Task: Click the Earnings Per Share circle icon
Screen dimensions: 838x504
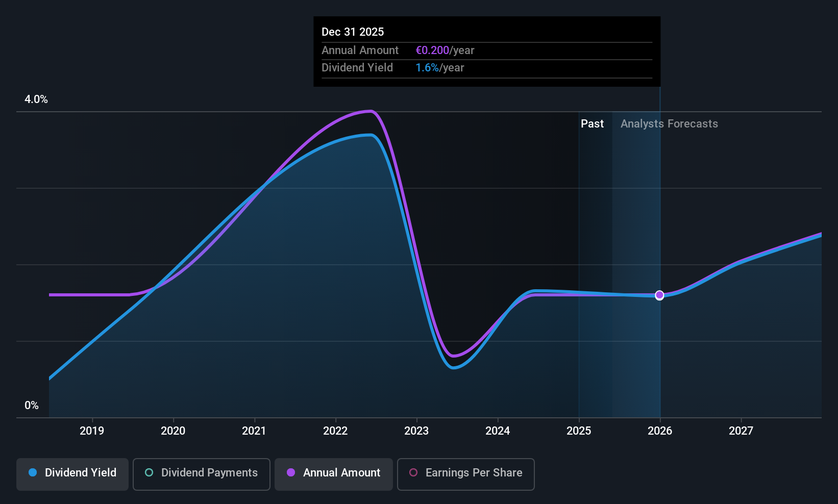Action: 413,473
